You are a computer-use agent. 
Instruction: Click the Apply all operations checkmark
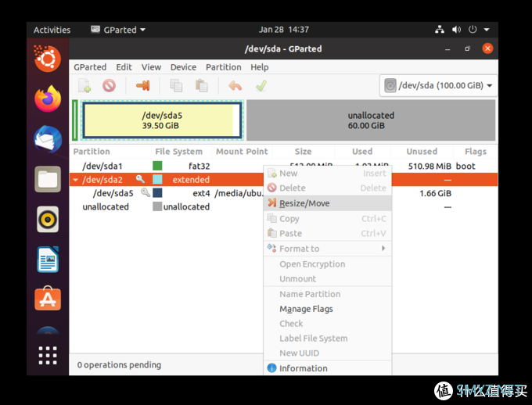[x=261, y=85]
